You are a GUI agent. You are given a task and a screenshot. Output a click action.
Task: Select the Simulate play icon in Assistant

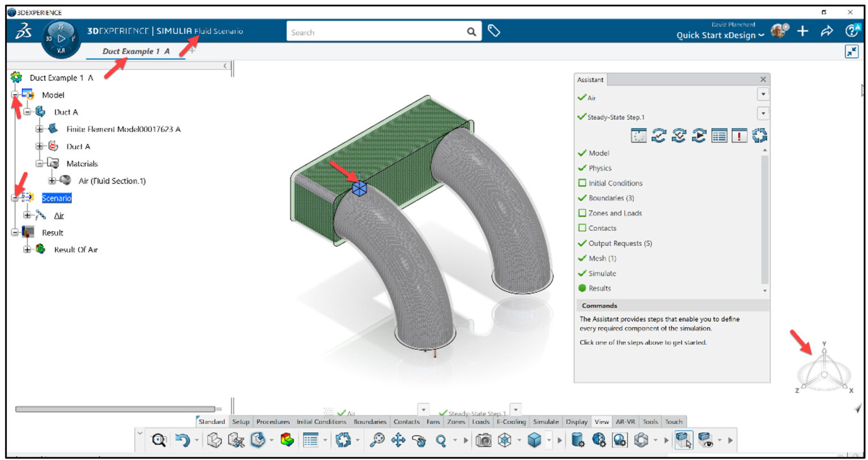[698, 136]
